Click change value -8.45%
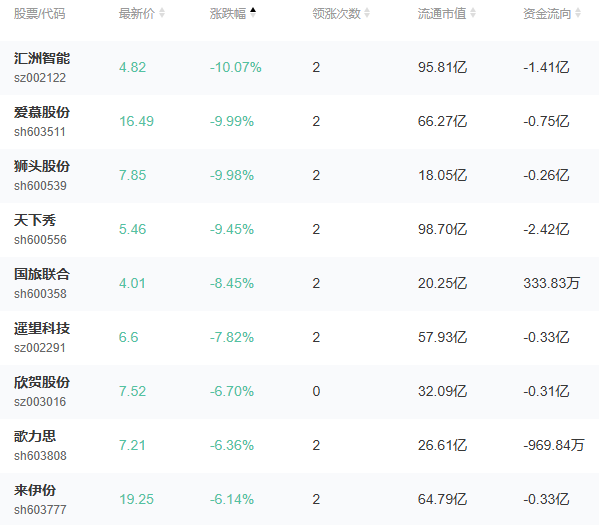This screenshot has height=525, width=599. pos(232,284)
